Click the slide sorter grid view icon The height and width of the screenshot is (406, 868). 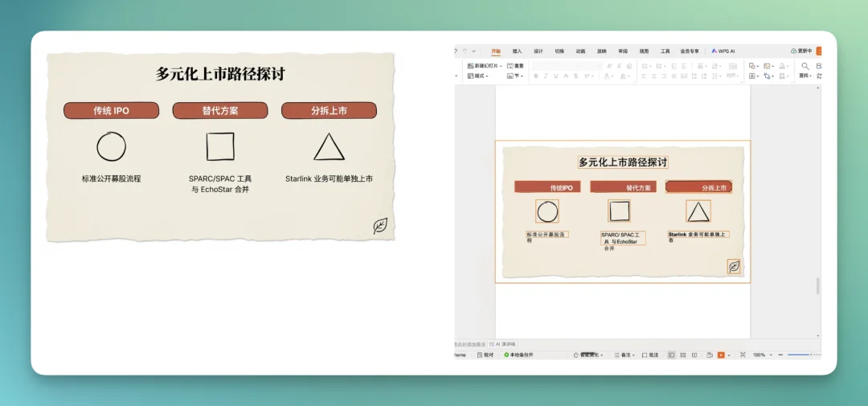click(682, 355)
